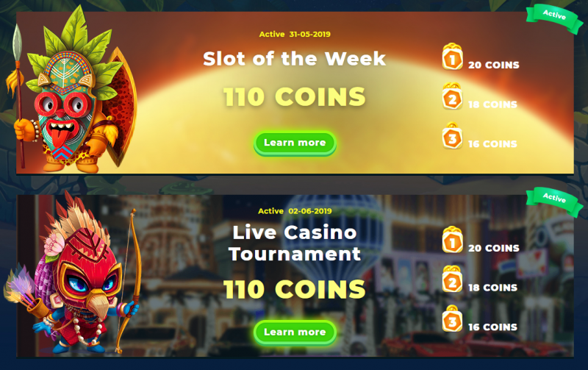
Task: Open the Slot of the Week title
Action: (x=295, y=59)
